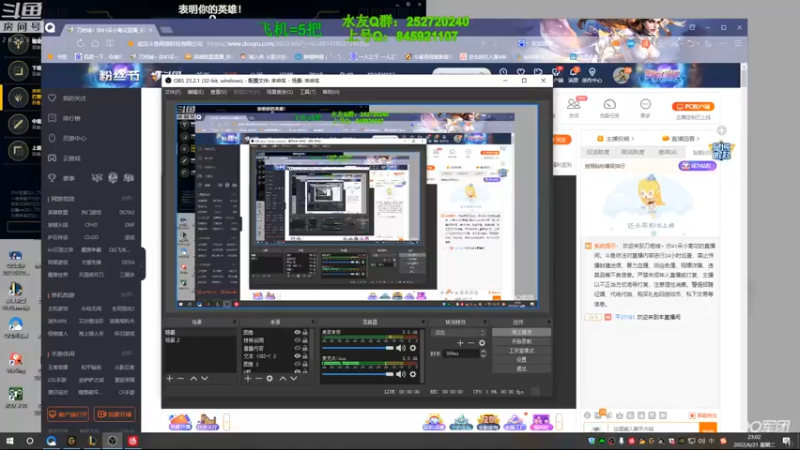Viewport: 800px width, 450px height.
Task: Open 我的关注 heart icon in Douyu sidebar
Action: (52, 98)
